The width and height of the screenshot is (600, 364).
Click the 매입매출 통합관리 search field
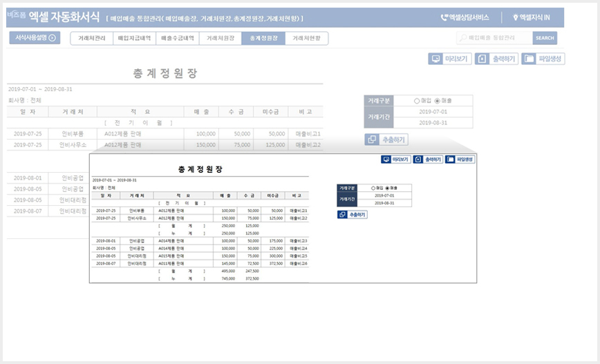pos(494,38)
